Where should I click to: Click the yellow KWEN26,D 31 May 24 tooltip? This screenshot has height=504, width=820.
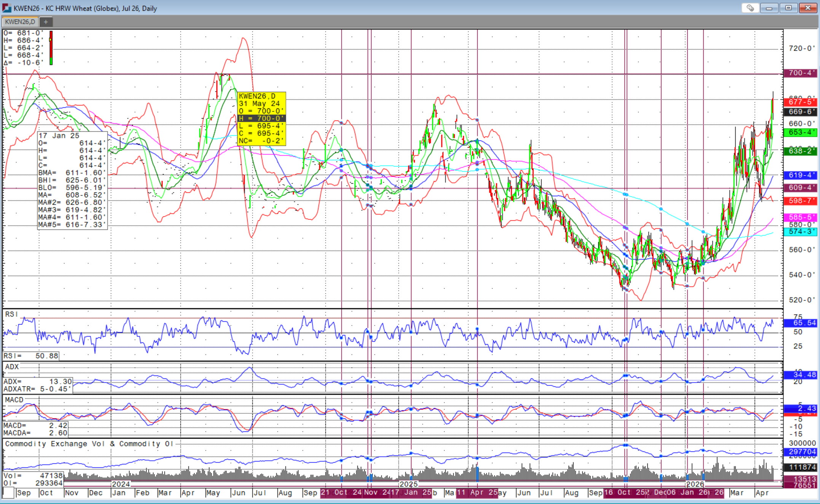point(261,118)
